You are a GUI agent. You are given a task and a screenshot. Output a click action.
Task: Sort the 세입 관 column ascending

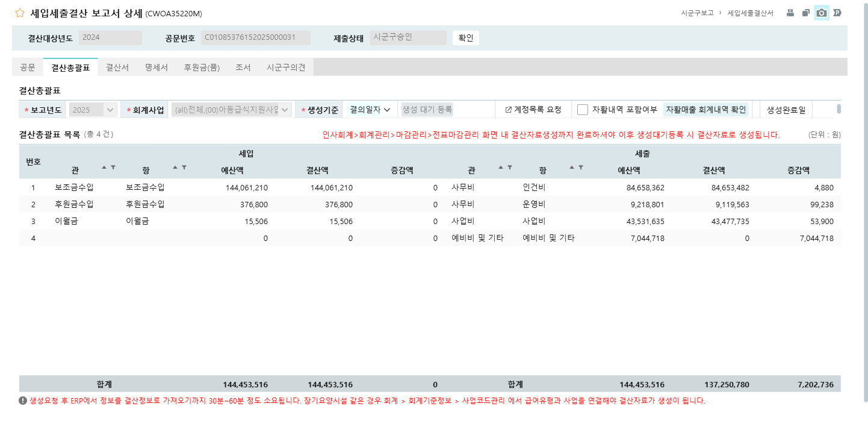(x=104, y=167)
